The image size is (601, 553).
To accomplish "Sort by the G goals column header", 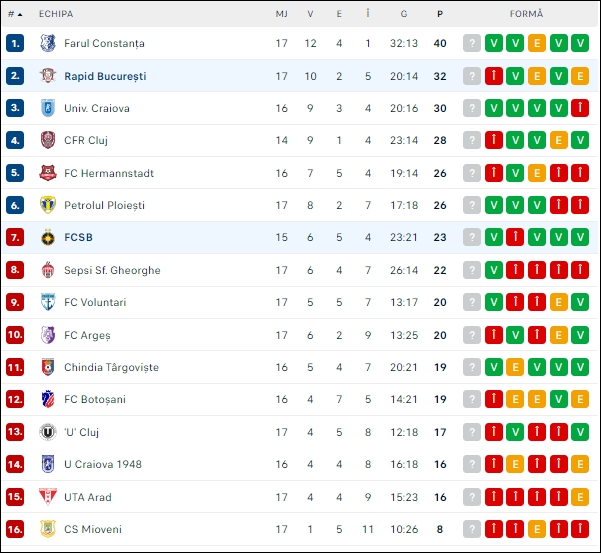I will 404,14.
